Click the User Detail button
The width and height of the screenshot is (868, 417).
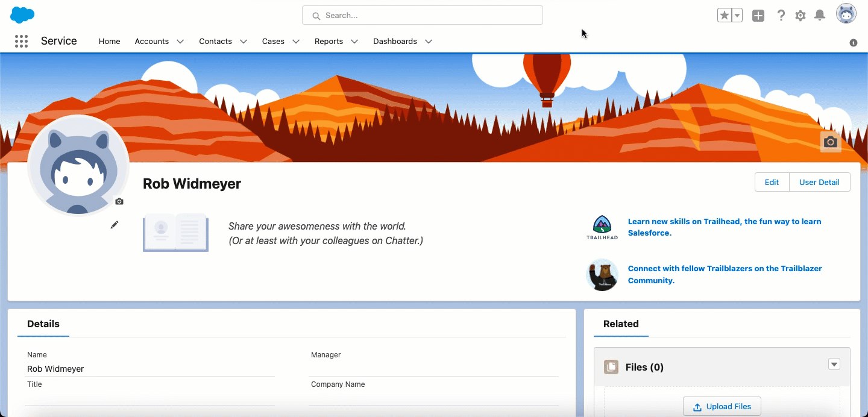pyautogui.click(x=819, y=182)
